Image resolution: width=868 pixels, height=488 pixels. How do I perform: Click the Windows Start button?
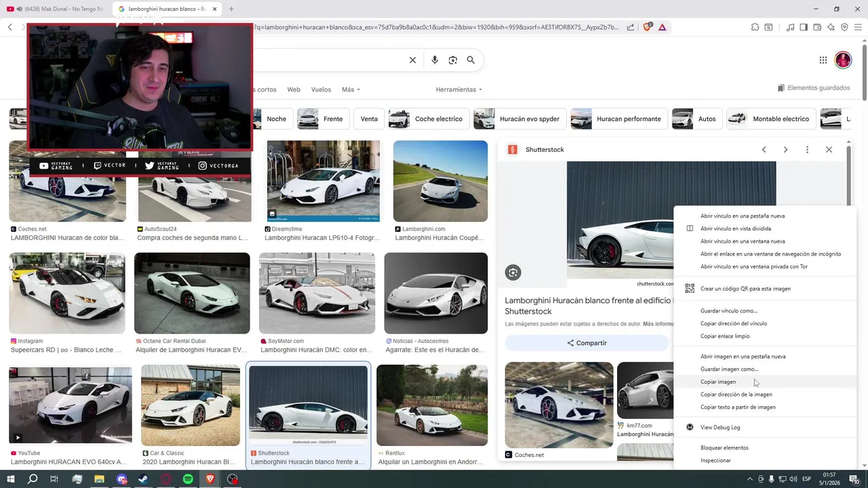11,479
